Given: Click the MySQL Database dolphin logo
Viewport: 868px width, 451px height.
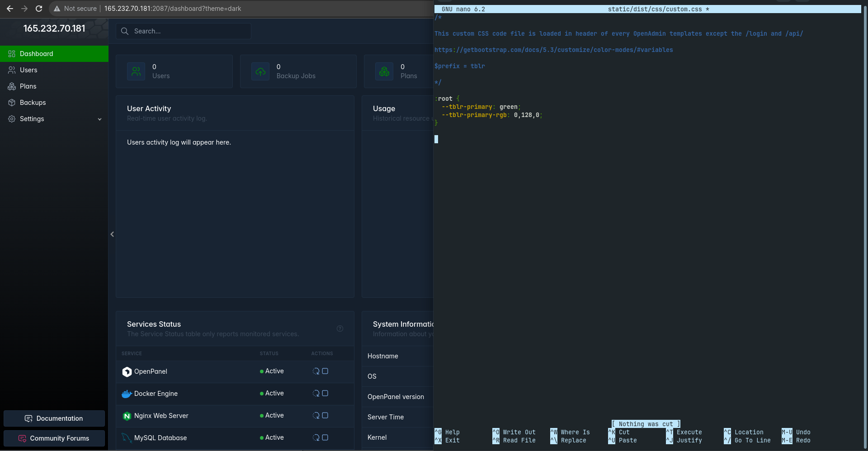Looking at the screenshot, I should click(127, 438).
